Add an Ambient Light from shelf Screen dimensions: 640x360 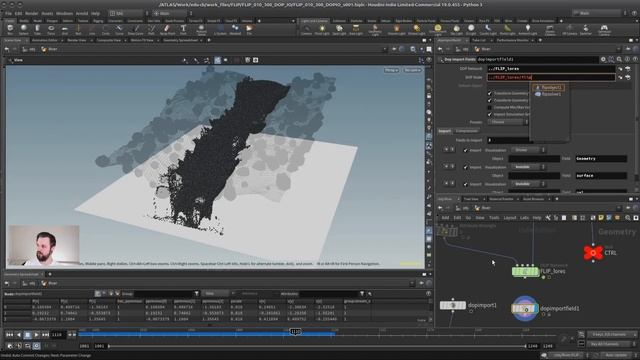click(x=528, y=30)
